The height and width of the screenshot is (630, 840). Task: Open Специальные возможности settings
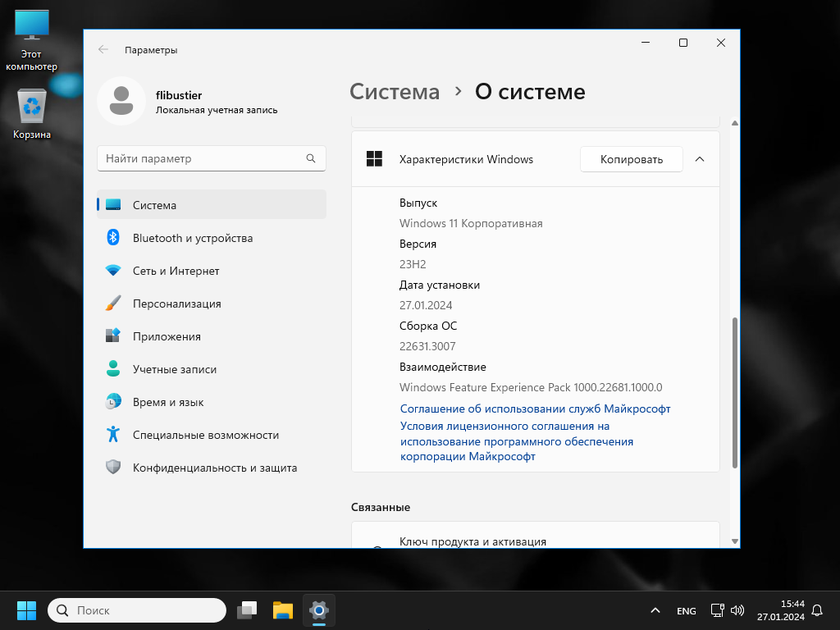(x=212, y=434)
